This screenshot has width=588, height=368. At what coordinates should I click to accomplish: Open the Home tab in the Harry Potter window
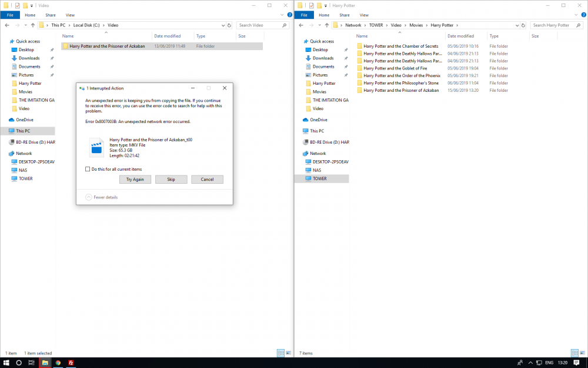click(x=324, y=15)
